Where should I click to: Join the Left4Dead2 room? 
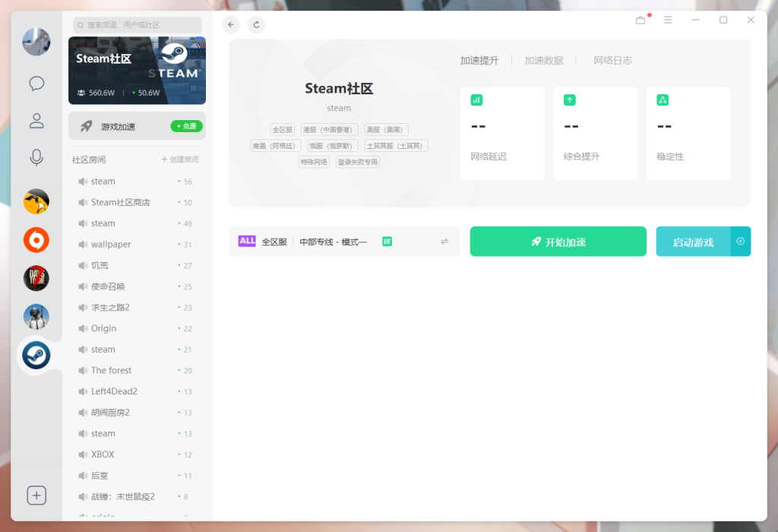(x=137, y=391)
